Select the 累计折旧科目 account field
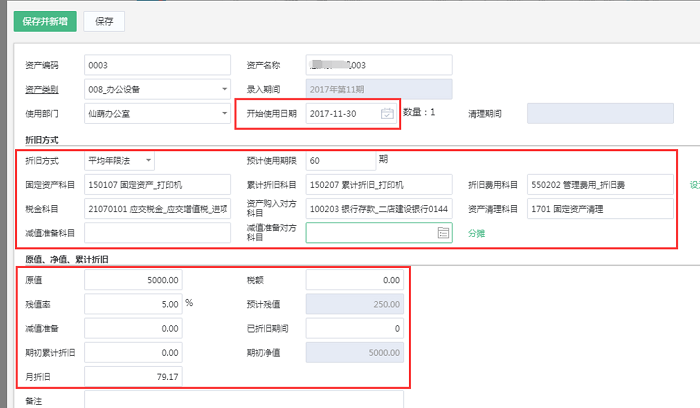The width and height of the screenshot is (700, 408). (379, 185)
